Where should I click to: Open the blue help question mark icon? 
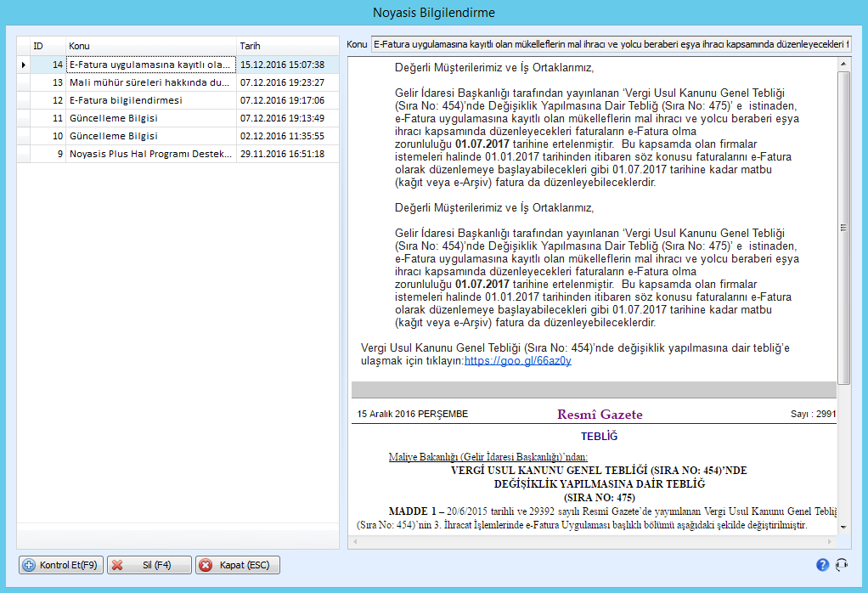(823, 565)
